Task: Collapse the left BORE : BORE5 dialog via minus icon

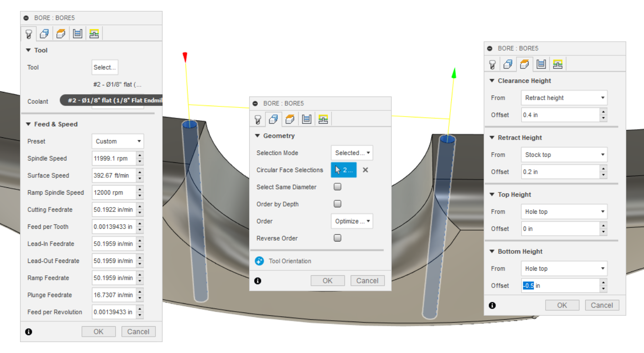Action: click(x=26, y=18)
